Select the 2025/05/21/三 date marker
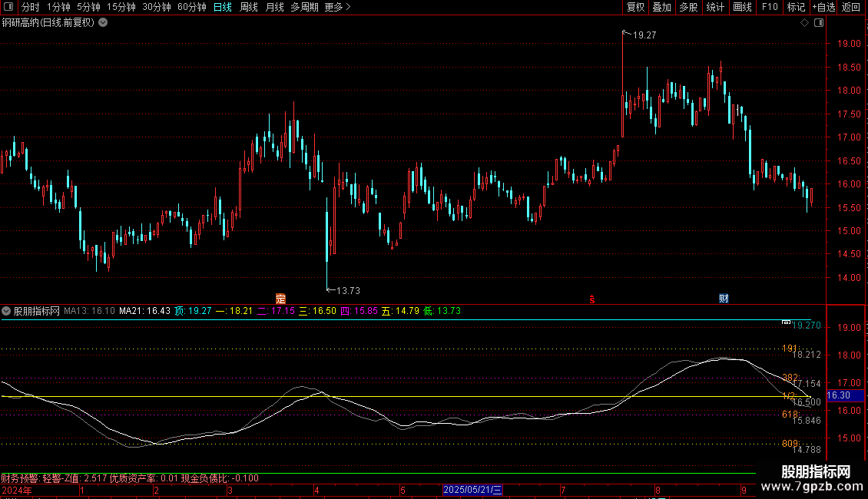This screenshot has height=499, width=868. pos(472,490)
